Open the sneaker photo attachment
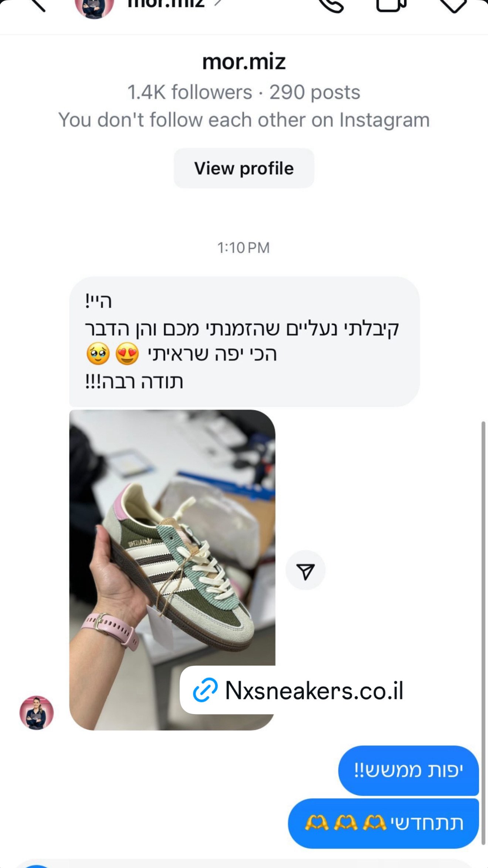 (172, 570)
